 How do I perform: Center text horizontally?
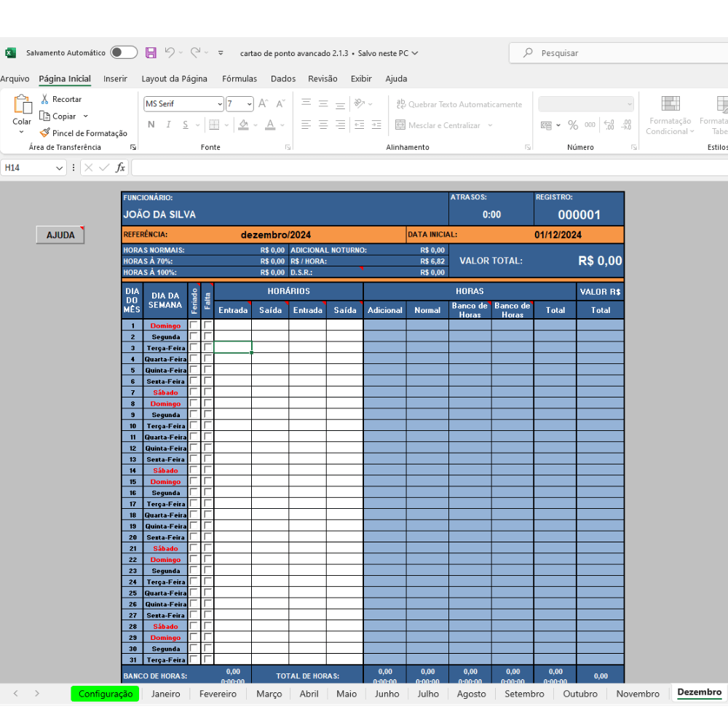point(323,124)
